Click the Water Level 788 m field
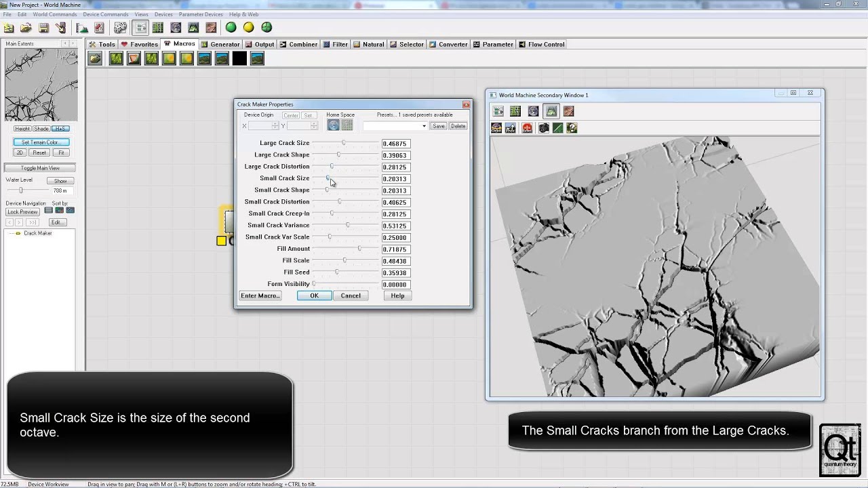 (x=61, y=191)
